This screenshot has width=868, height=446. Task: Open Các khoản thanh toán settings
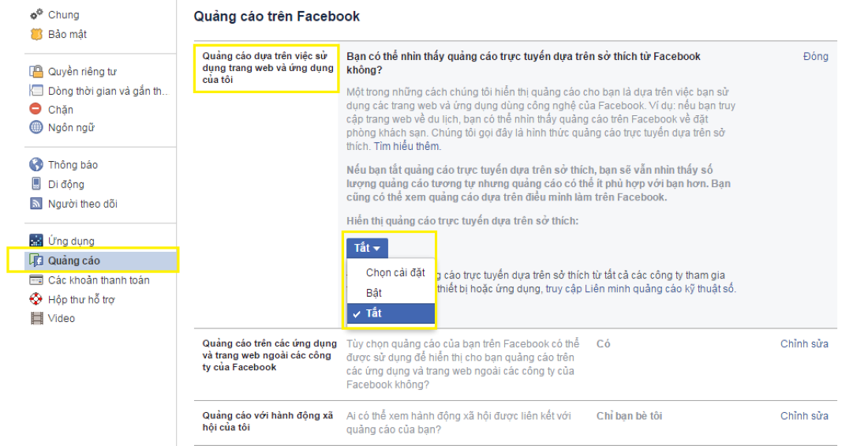[99, 280]
